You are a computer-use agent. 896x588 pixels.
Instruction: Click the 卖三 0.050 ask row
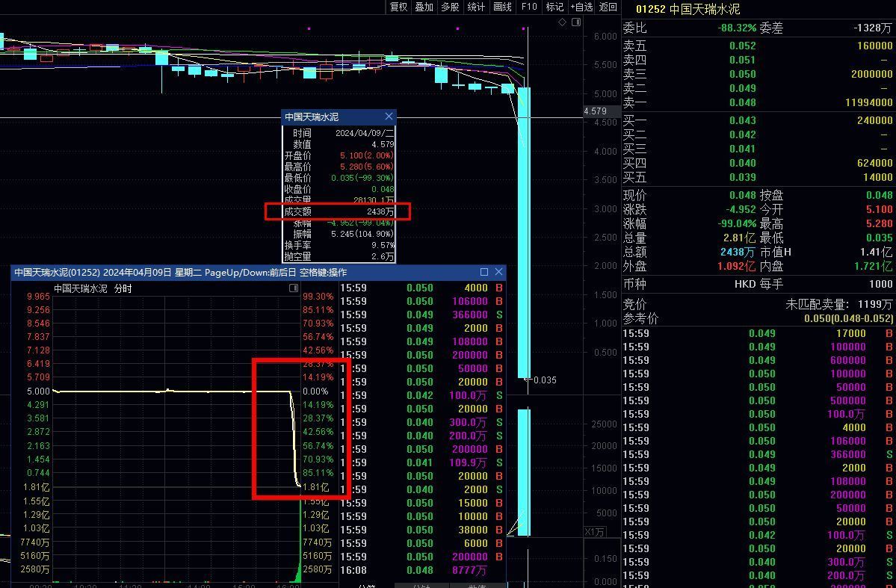tap(758, 74)
